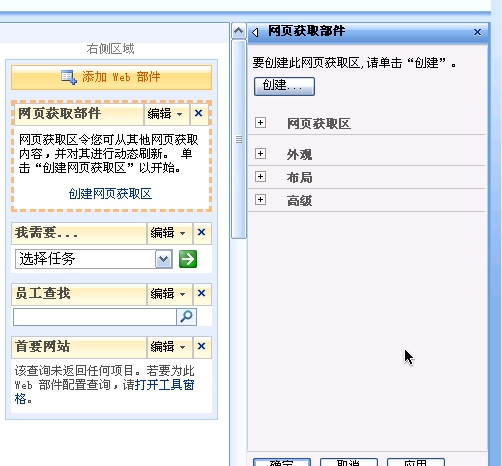Screen dimensions: 502x466
Task: Close the 我需要... web part
Action: point(201,232)
